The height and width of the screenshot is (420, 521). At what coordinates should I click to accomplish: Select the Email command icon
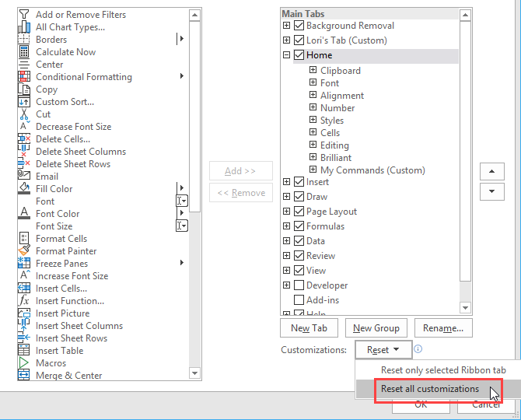coord(24,176)
